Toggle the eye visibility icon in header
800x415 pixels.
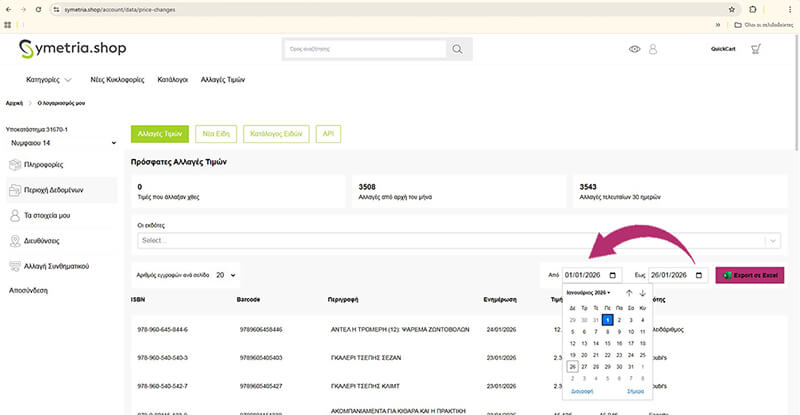(634, 48)
